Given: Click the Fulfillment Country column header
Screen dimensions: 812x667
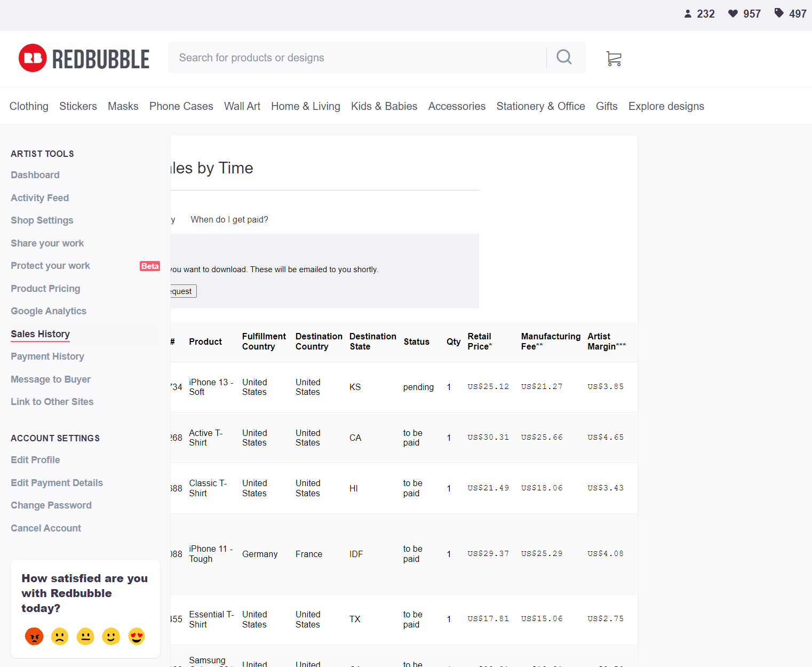Looking at the screenshot, I should (x=264, y=342).
